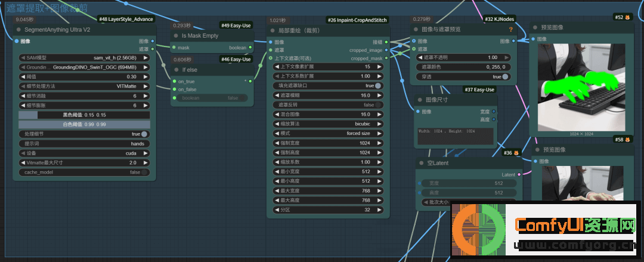This screenshot has height=262, width=644.
Task: Decrease 遮罩模糊 with its left arrow
Action: click(x=277, y=95)
